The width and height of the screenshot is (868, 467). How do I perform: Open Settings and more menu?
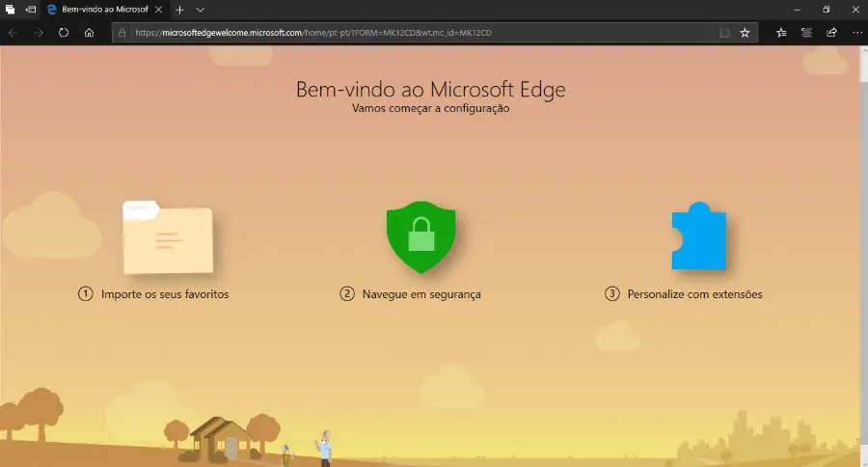pyautogui.click(x=857, y=33)
